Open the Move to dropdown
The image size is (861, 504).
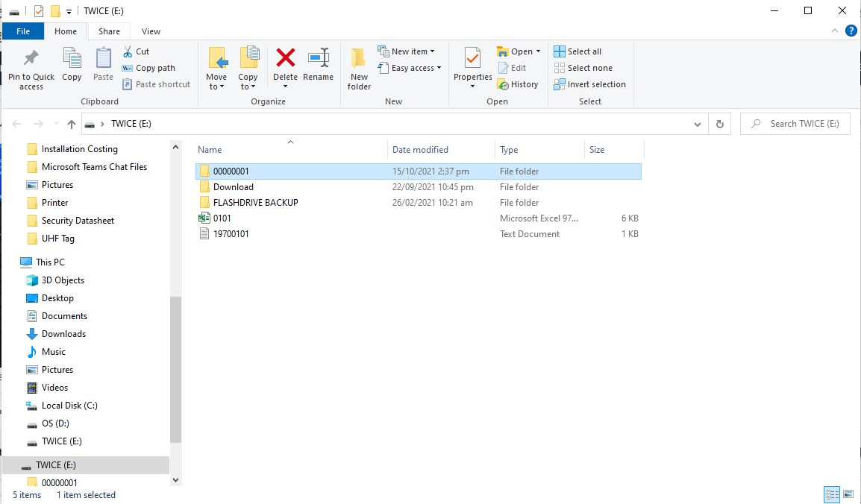(x=216, y=82)
